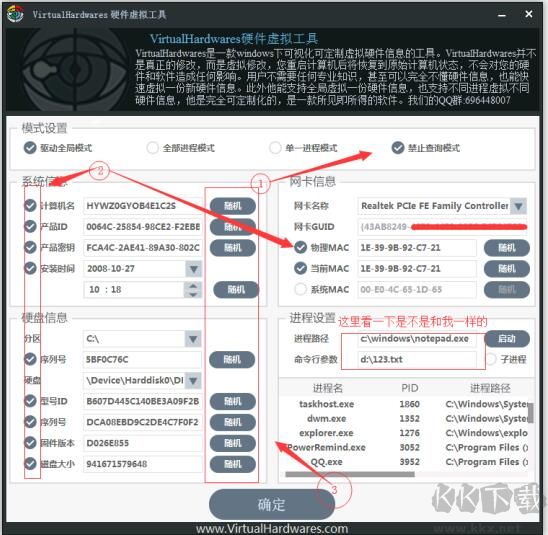Select 全部进程模式 radio option
This screenshot has height=535, width=548.
pyautogui.click(x=152, y=148)
